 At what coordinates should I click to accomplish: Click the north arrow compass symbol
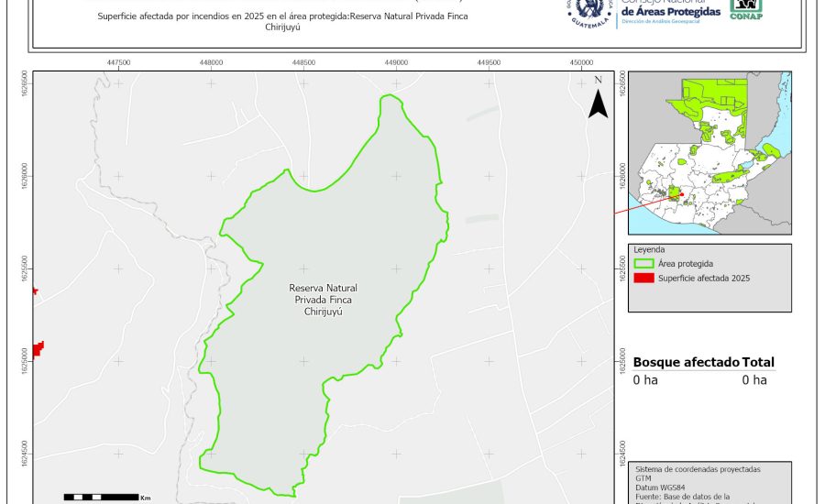tap(598, 99)
